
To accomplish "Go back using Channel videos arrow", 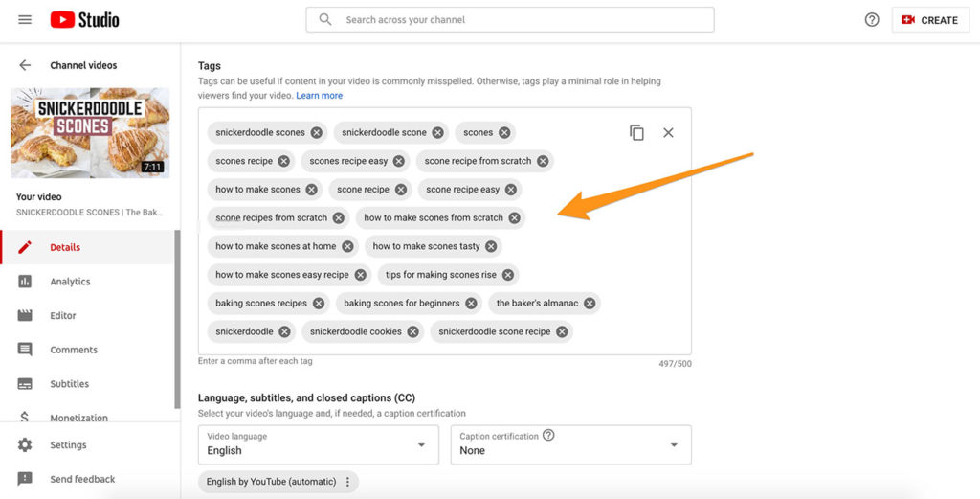I will click(x=25, y=65).
